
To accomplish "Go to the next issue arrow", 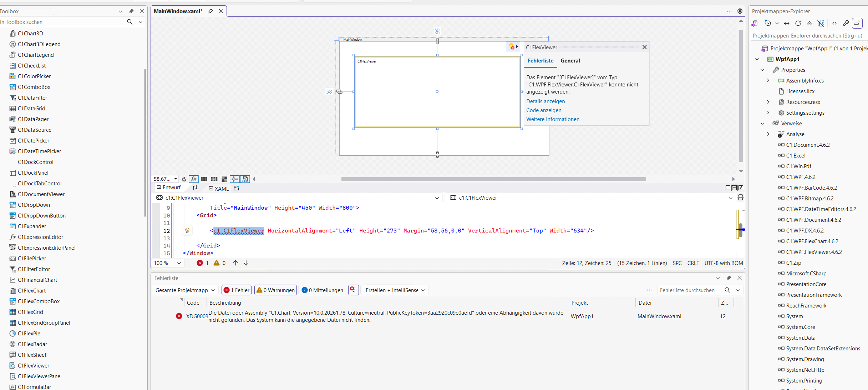I will click(246, 263).
